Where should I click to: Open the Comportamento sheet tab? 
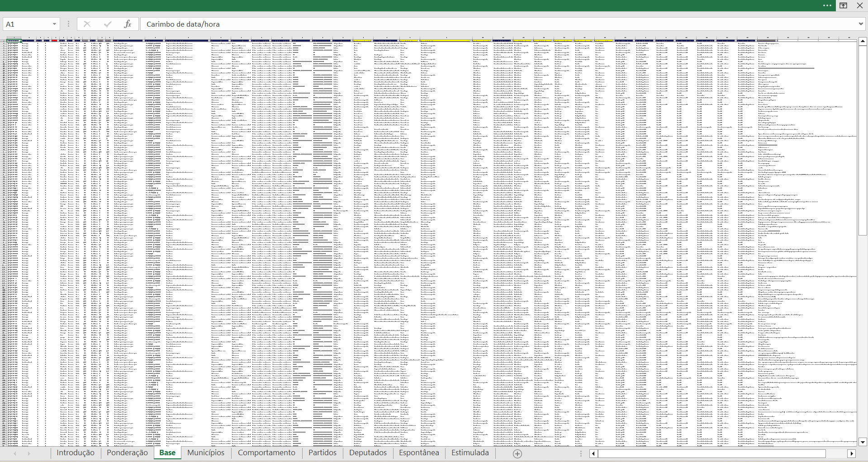point(266,453)
